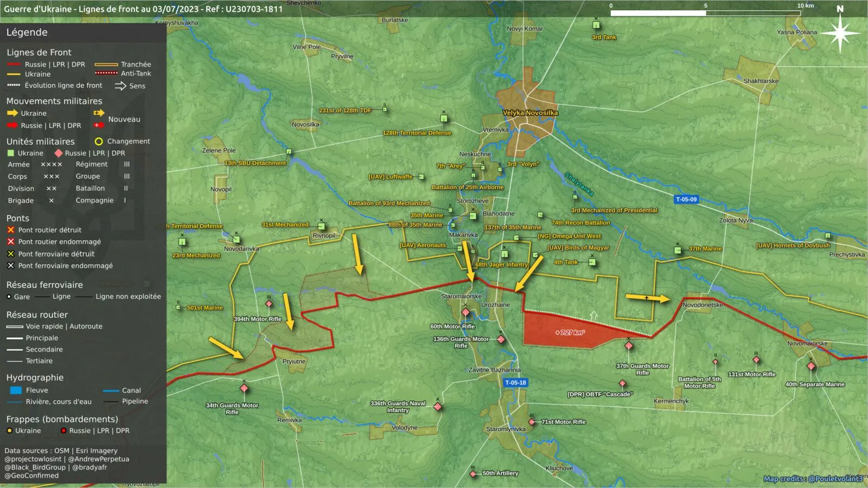Click the Staromlynivka town label

click(x=506, y=429)
